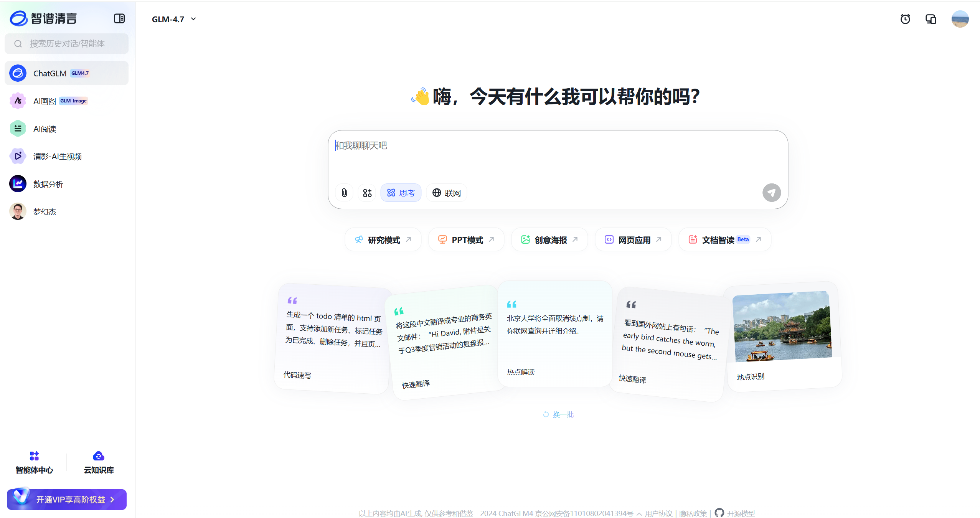The width and height of the screenshot is (980, 518).
Task: Select the AI画图 sidebar icon
Action: click(18, 101)
